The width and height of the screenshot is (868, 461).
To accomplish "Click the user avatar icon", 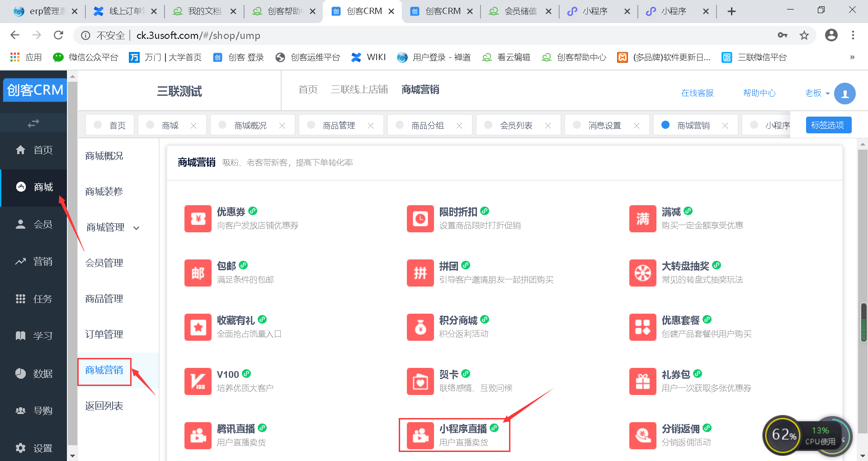I will [844, 94].
